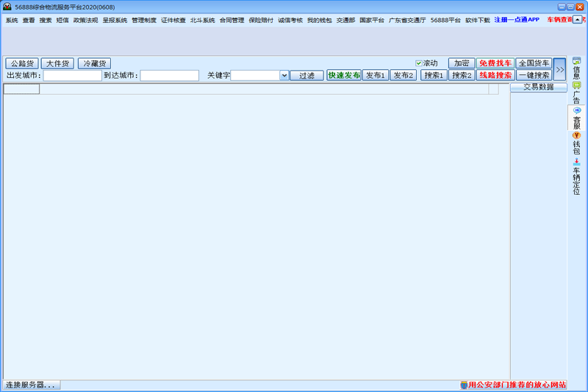Click the red 免费找车 button
Viewport: 588px width, 392px height.
tap(495, 63)
